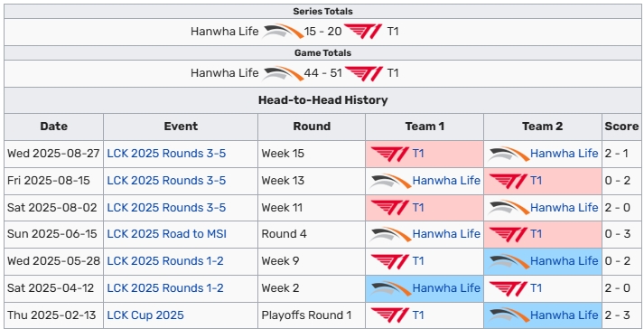Click Hanwha Life team name in Week 9 row
The image size is (644, 329).
[565, 261]
